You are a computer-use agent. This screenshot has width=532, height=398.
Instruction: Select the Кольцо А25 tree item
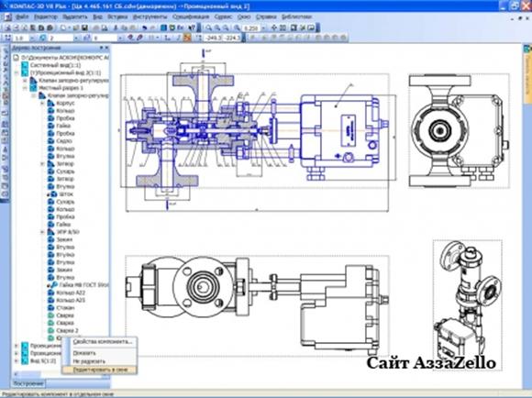pos(71,300)
